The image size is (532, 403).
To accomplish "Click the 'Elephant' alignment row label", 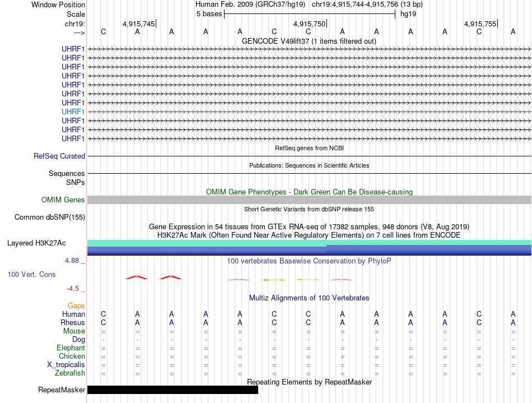I will click(71, 348).
